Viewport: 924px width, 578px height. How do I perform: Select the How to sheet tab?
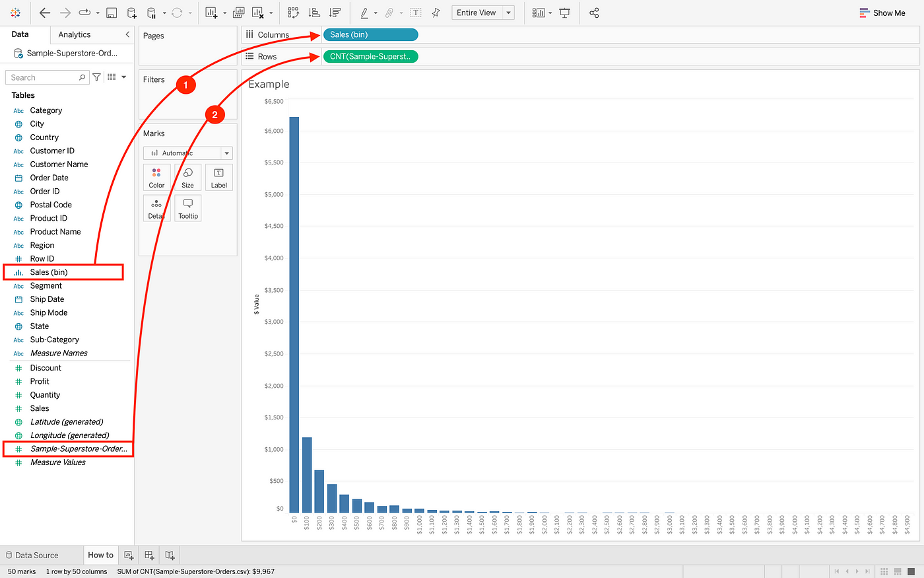[100, 555]
